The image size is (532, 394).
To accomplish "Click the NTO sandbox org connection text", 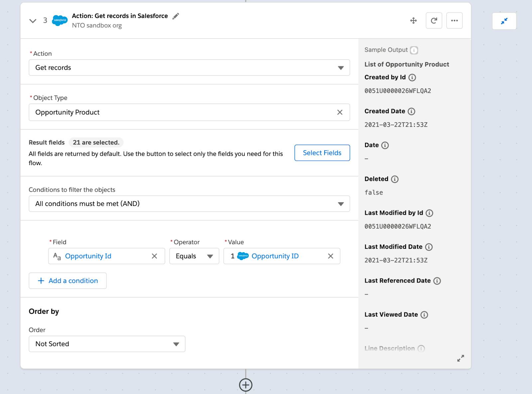I will (x=97, y=26).
